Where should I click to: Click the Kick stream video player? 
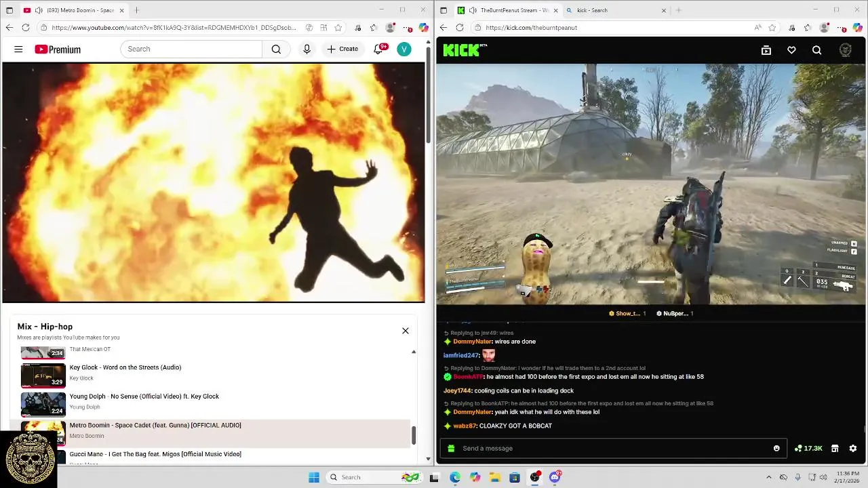[x=651, y=184]
